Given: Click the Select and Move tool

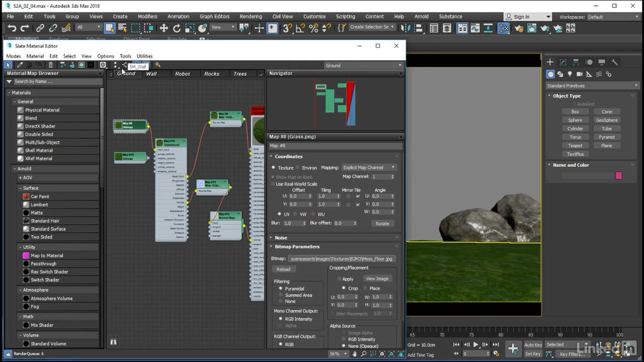Looking at the screenshot, I should (x=164, y=28).
